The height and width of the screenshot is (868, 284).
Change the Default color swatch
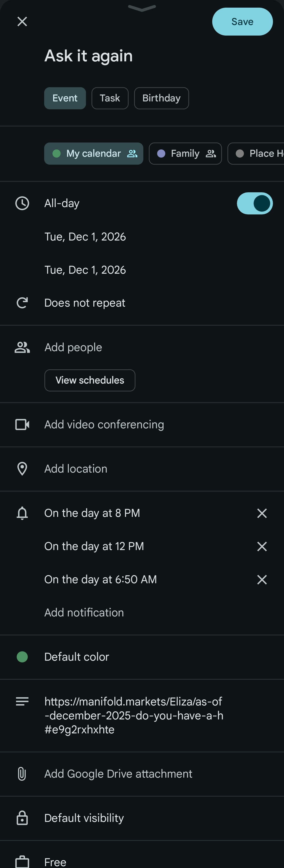(22, 657)
